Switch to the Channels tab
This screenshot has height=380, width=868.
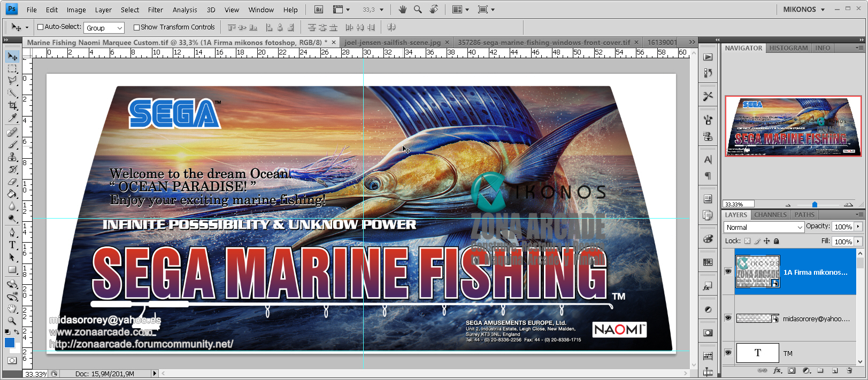(x=770, y=215)
